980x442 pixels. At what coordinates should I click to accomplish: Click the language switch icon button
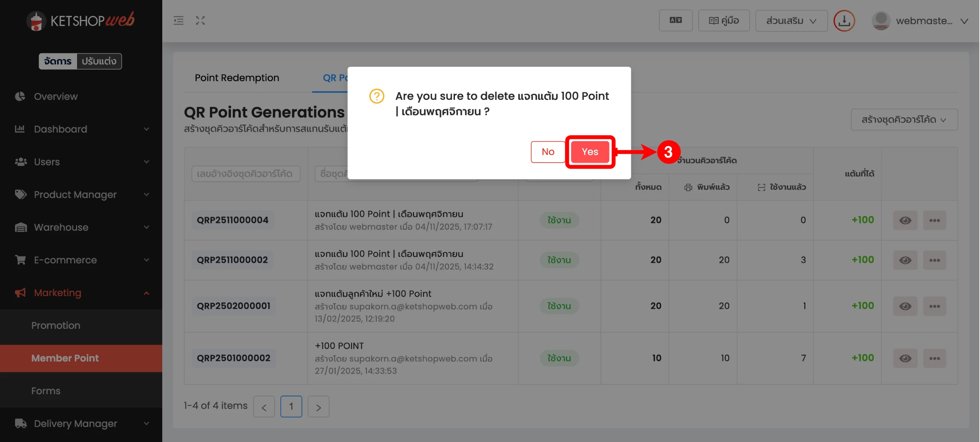coord(675,20)
